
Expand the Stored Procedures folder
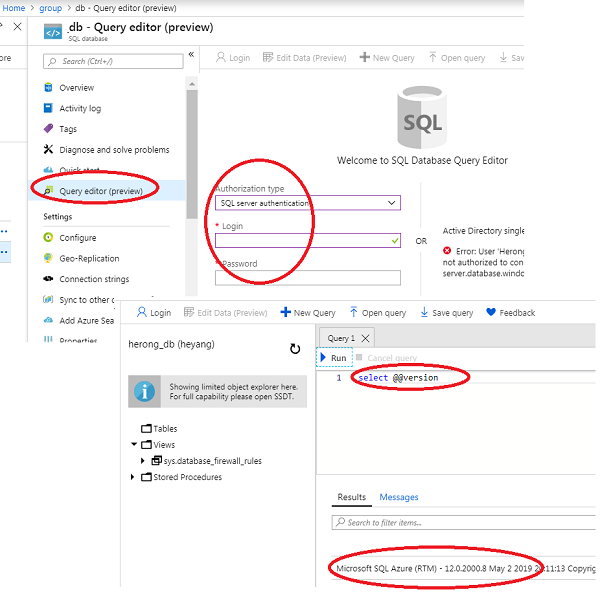coord(132,477)
